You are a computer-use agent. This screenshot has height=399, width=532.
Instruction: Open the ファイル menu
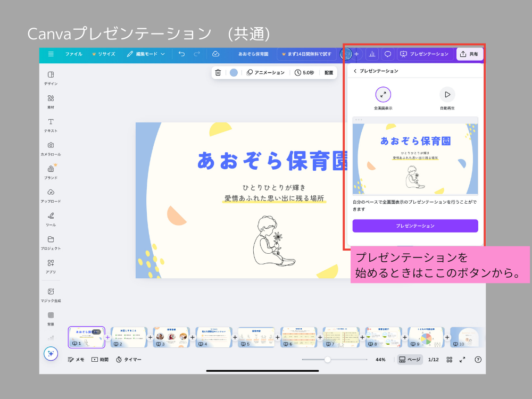tap(73, 54)
